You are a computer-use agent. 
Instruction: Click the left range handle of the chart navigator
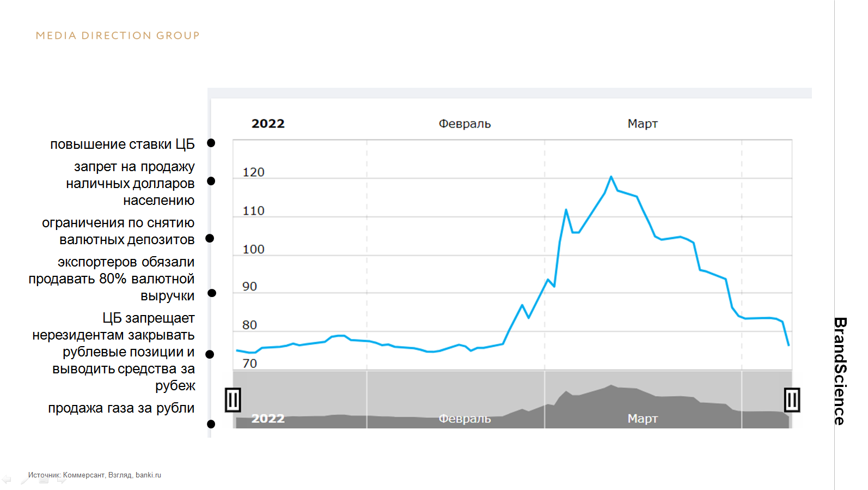point(233,400)
